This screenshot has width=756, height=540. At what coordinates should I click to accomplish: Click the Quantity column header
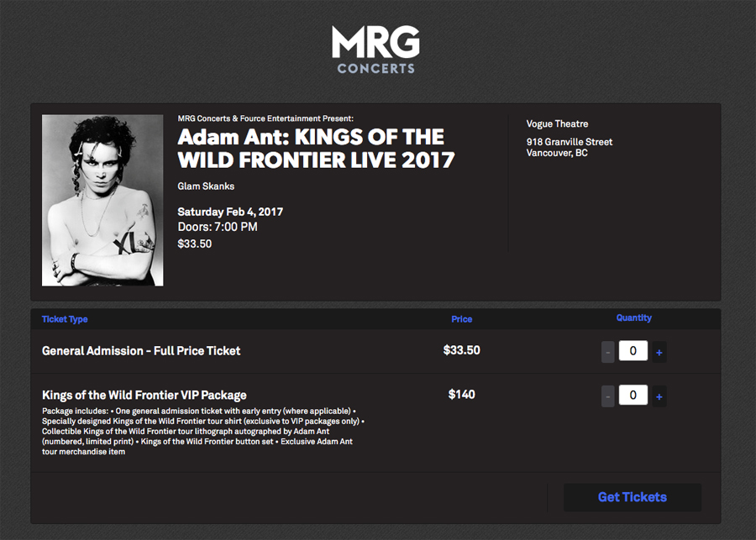(633, 318)
